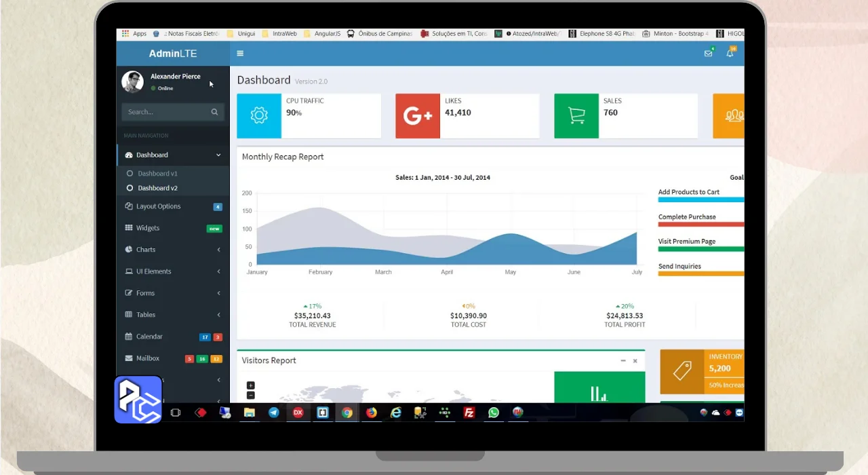
Task: Open the Ônibus de Campinas bookmark
Action: (380, 33)
